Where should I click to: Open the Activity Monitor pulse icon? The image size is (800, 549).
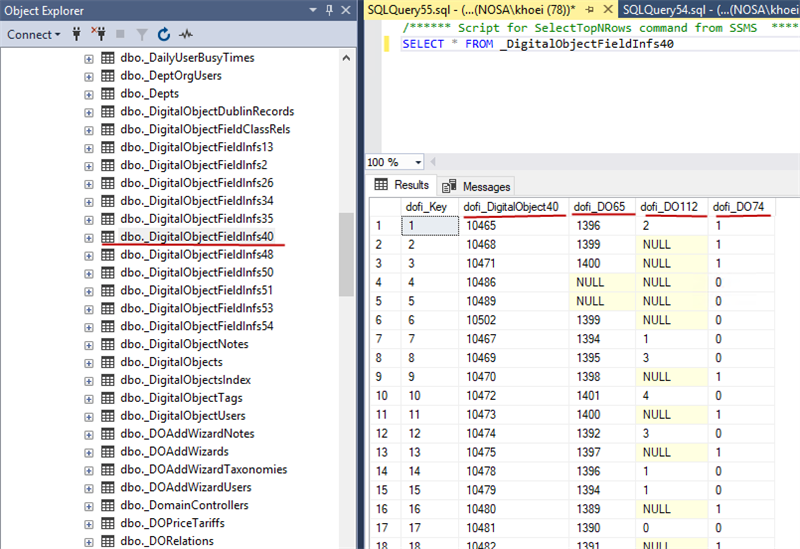[185, 35]
